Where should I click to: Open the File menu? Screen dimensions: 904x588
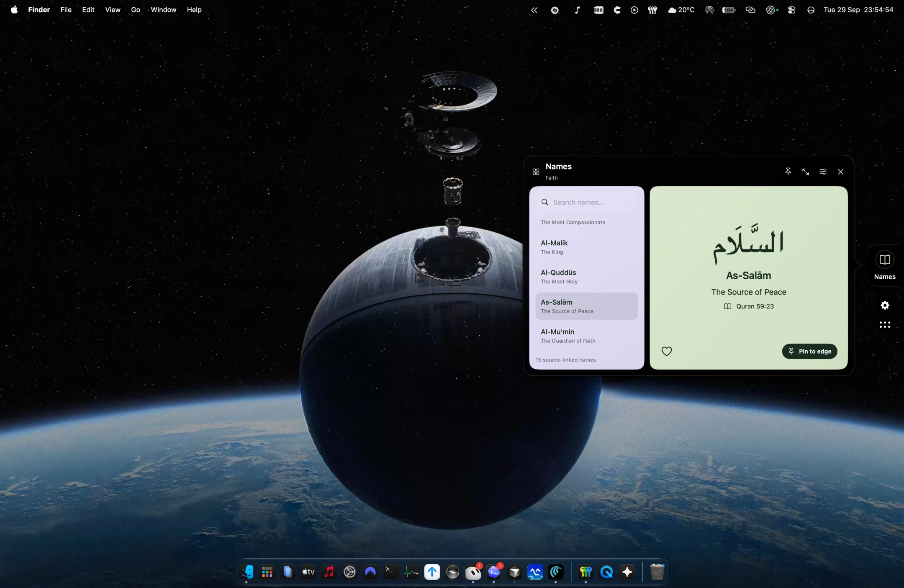66,10
